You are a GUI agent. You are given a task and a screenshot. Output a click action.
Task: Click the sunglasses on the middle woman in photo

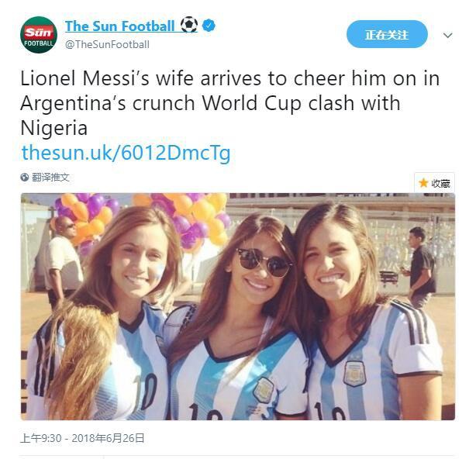click(264, 261)
